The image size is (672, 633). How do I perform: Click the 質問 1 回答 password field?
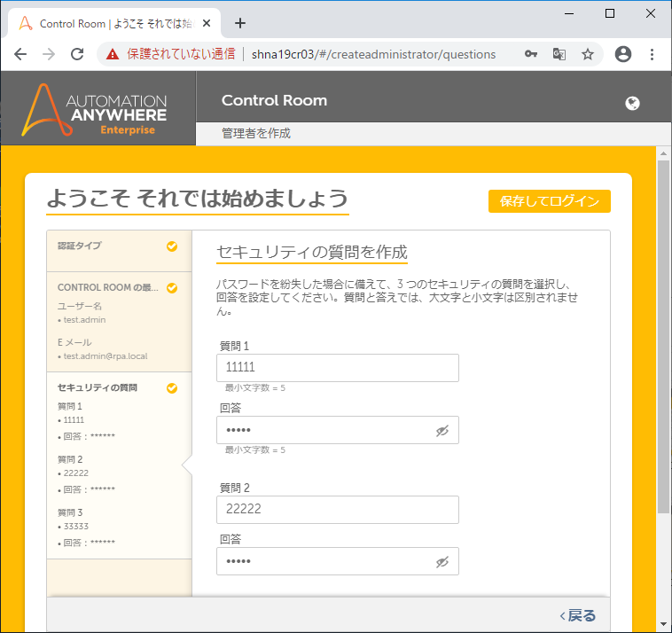point(337,430)
